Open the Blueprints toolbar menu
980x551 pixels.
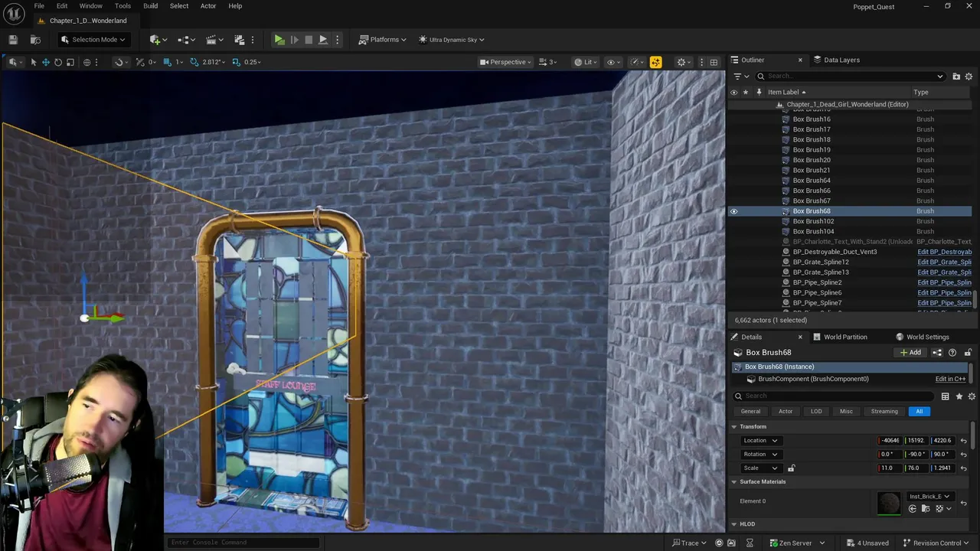187,40
